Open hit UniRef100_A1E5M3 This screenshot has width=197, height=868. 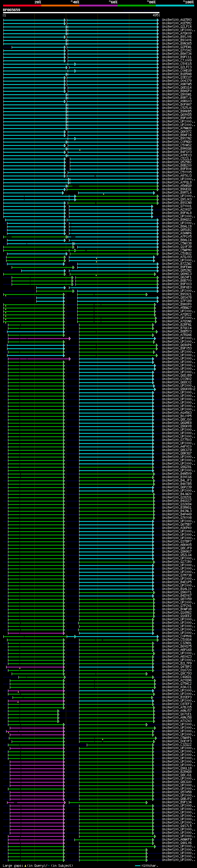pos(177,20)
